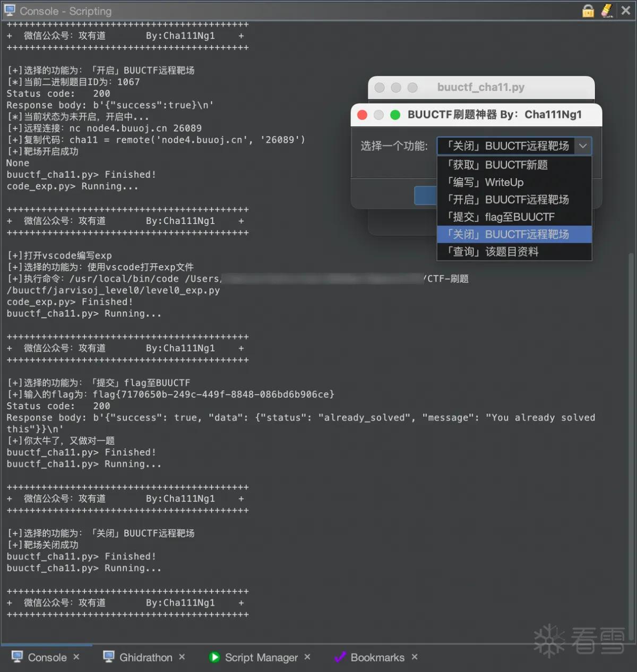Click the '靶场开启成功' console line
Image resolution: width=637 pixels, height=672 pixels.
42,151
